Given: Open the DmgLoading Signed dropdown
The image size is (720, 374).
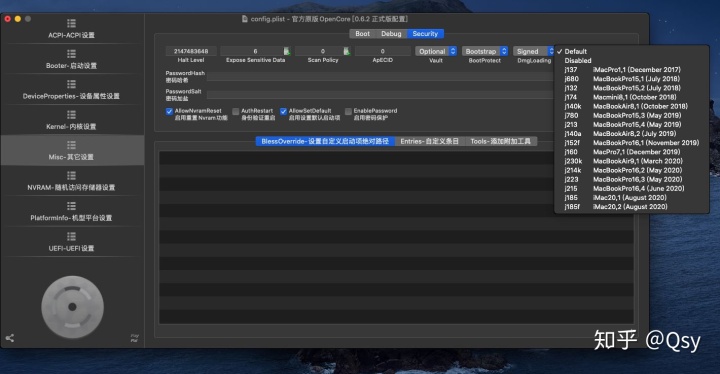Looking at the screenshot, I should [x=534, y=51].
